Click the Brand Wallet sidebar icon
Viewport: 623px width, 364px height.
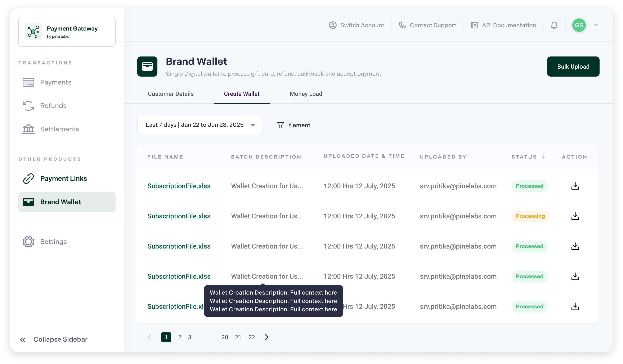pyautogui.click(x=28, y=202)
